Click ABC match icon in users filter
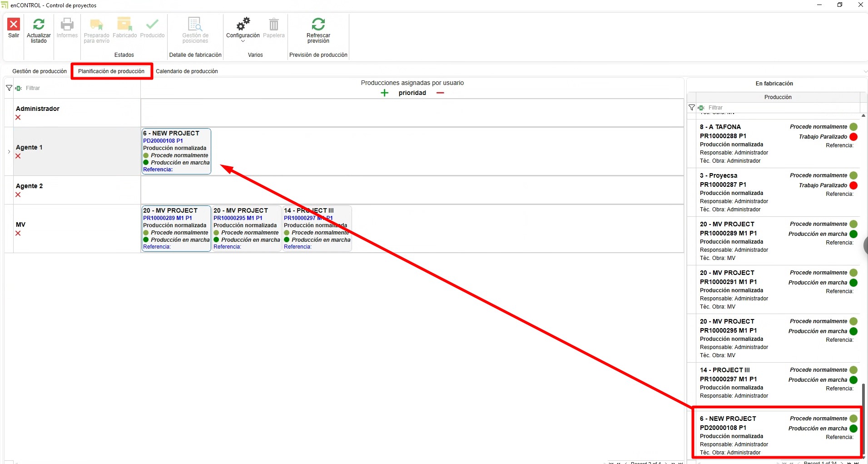868x464 pixels. (x=19, y=88)
